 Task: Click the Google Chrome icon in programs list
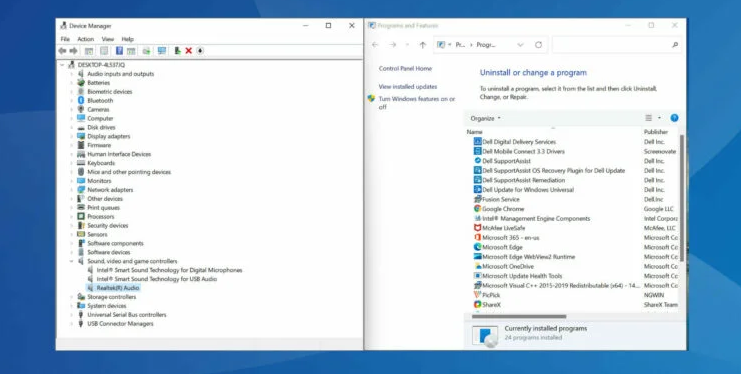[477, 209]
